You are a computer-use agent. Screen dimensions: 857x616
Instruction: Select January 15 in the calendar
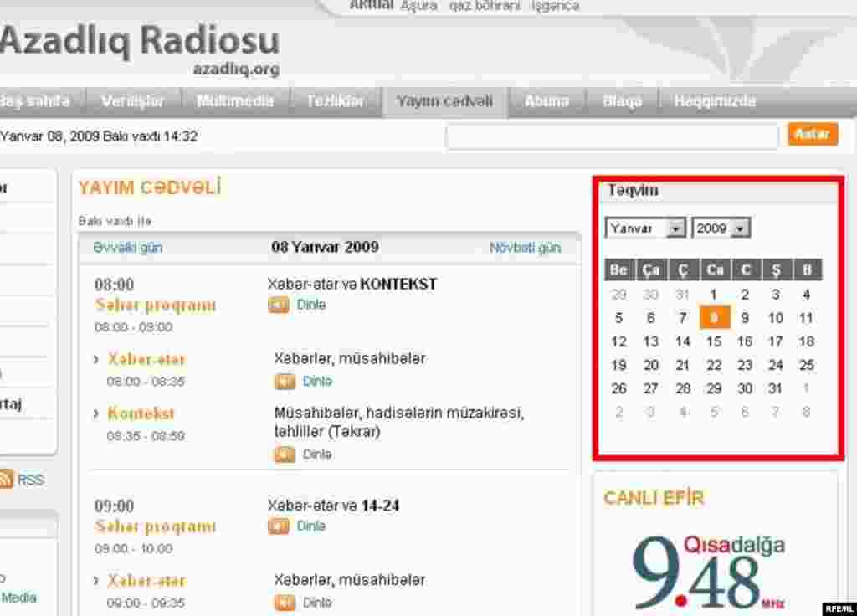[714, 341]
